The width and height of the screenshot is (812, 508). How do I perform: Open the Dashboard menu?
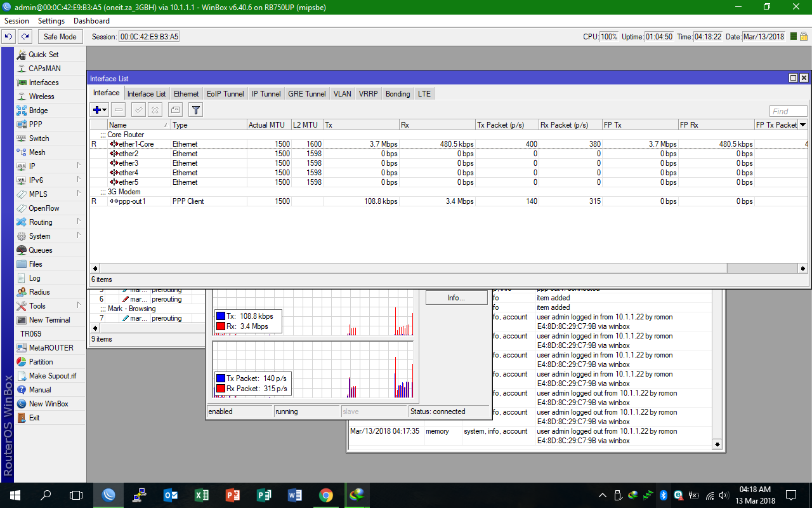tap(91, 21)
